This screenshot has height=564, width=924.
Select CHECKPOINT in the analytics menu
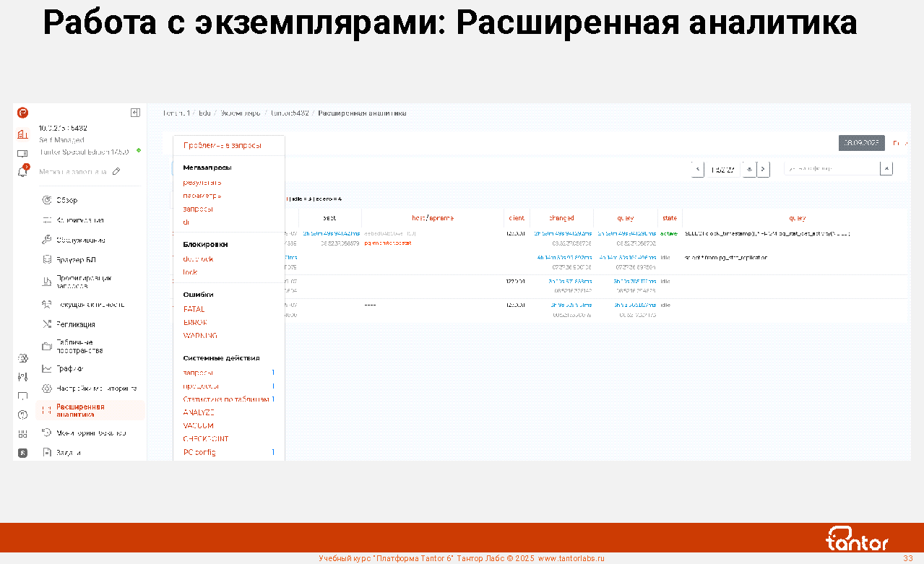[x=206, y=439]
